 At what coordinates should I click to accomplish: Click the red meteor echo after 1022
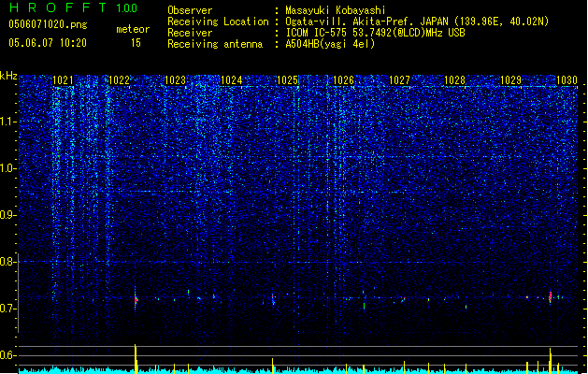point(136,299)
